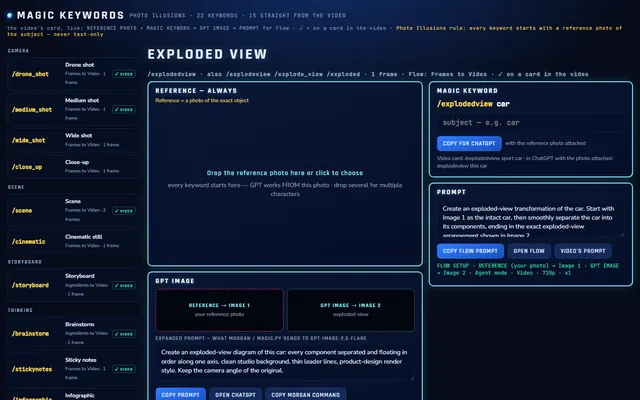
Task: Open the /wide_shot keyword card
Action: point(73,140)
